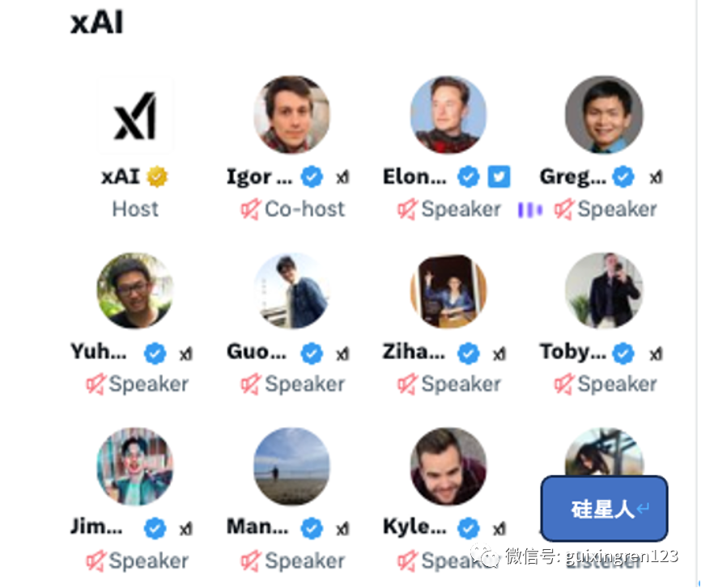Screen dimensions: 701x588
Task: Click the blue verified checkmark beside Greg
Action: tap(623, 176)
